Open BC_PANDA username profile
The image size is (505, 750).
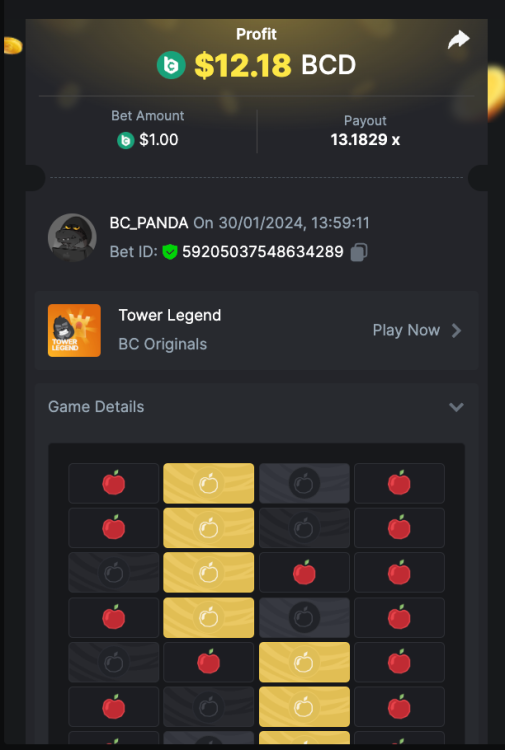[149, 223]
